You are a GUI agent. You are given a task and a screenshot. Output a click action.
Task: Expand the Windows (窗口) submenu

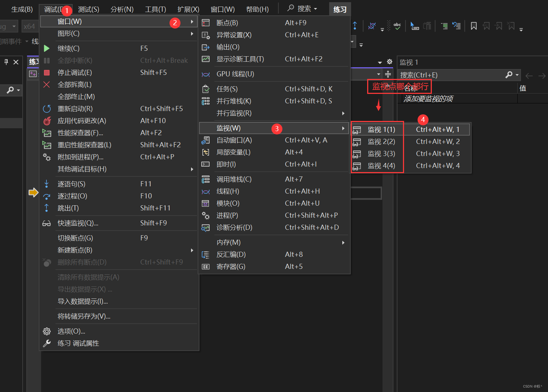coord(119,22)
